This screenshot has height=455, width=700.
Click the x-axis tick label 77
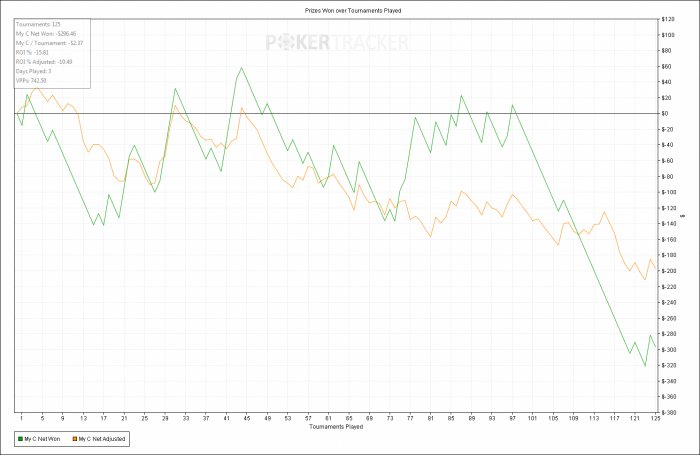(x=410, y=418)
